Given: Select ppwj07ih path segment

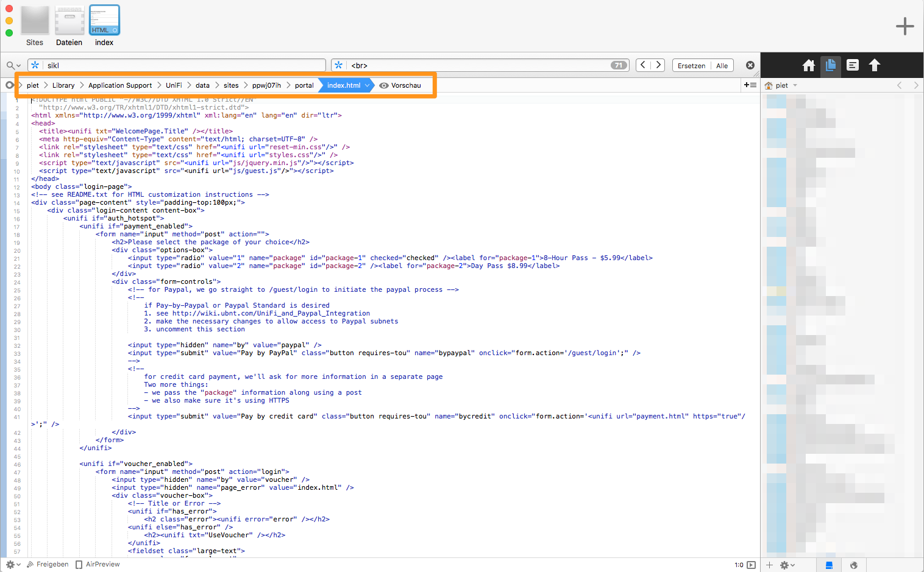Looking at the screenshot, I should click(x=266, y=85).
